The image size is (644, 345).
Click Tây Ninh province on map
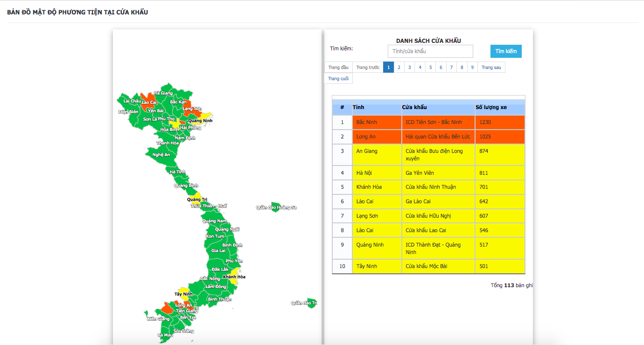pos(183,293)
